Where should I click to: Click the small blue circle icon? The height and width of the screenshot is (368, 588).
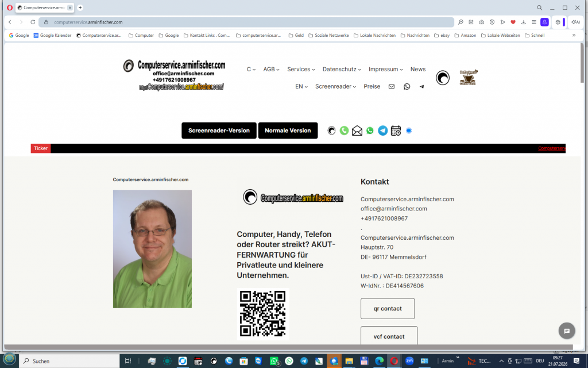pyautogui.click(x=409, y=131)
